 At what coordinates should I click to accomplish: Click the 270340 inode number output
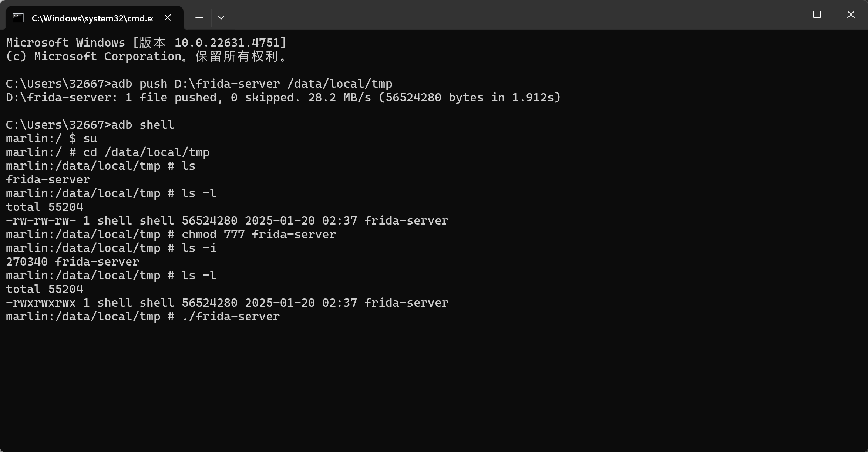coord(27,262)
